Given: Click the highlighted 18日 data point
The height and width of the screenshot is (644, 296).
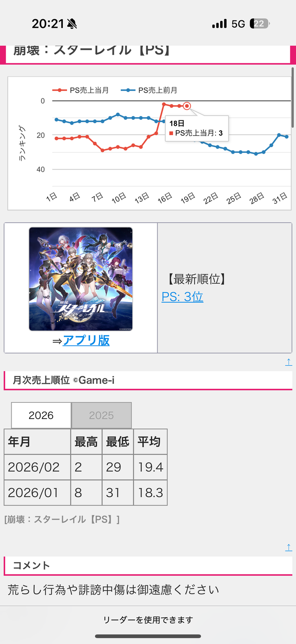Looking at the screenshot, I should (x=187, y=106).
